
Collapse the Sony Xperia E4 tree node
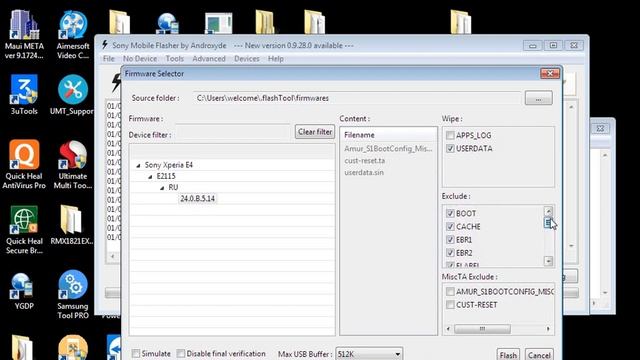[x=138, y=165]
